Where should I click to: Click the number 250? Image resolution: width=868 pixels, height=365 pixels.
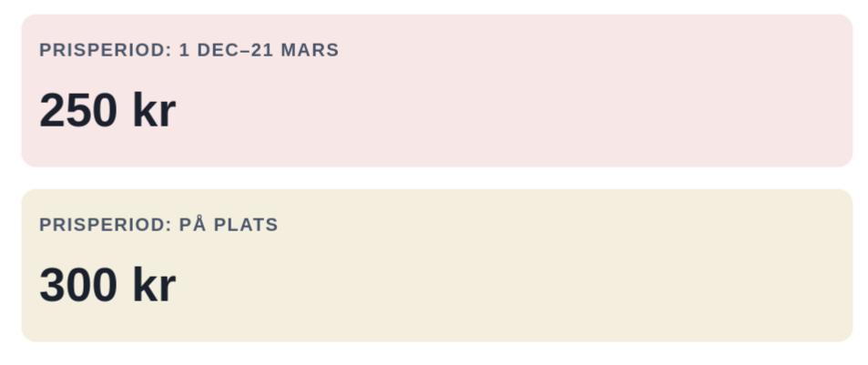coord(78,111)
